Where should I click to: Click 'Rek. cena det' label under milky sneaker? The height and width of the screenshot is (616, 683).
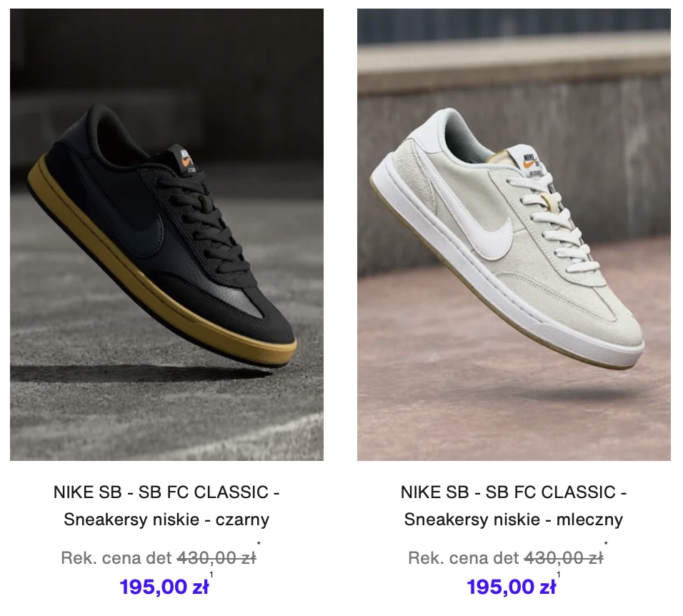pyautogui.click(x=464, y=557)
